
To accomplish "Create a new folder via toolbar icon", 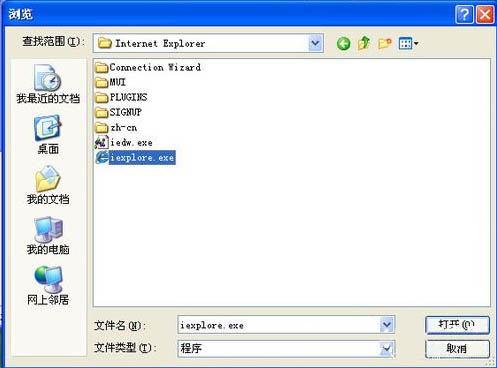I will tap(384, 44).
